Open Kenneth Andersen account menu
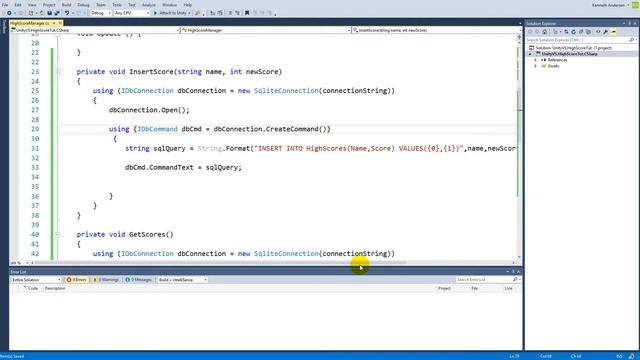This screenshot has height=360, width=640. (610, 5)
